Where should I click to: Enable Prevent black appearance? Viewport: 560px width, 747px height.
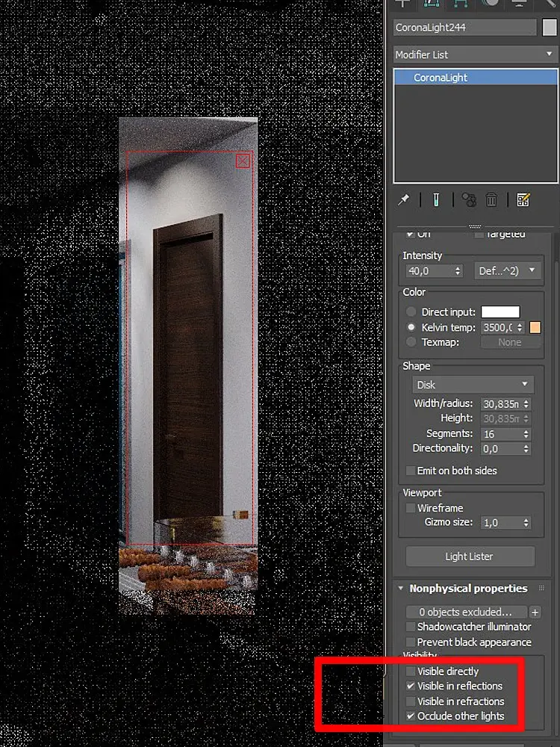point(411,642)
